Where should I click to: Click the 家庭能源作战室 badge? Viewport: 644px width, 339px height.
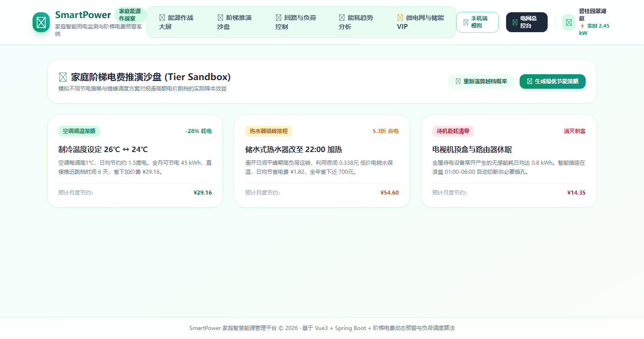click(x=130, y=15)
